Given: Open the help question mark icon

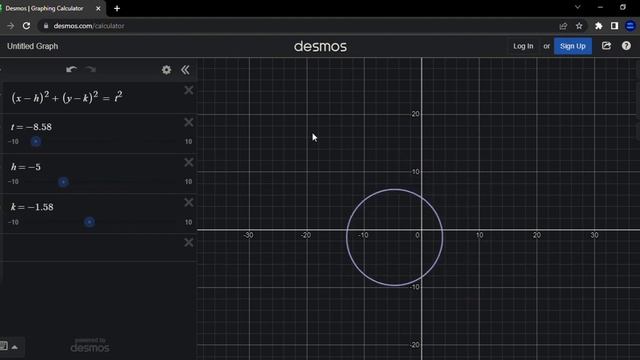Looking at the screenshot, I should pyautogui.click(x=626, y=46).
